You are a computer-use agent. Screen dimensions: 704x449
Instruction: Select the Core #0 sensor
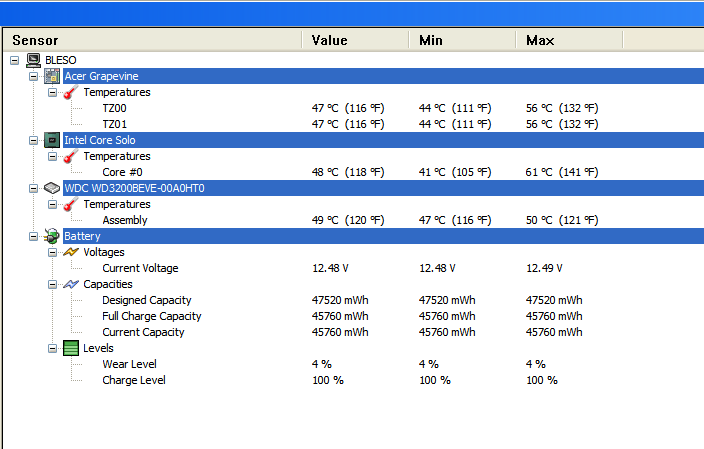[x=122, y=172]
